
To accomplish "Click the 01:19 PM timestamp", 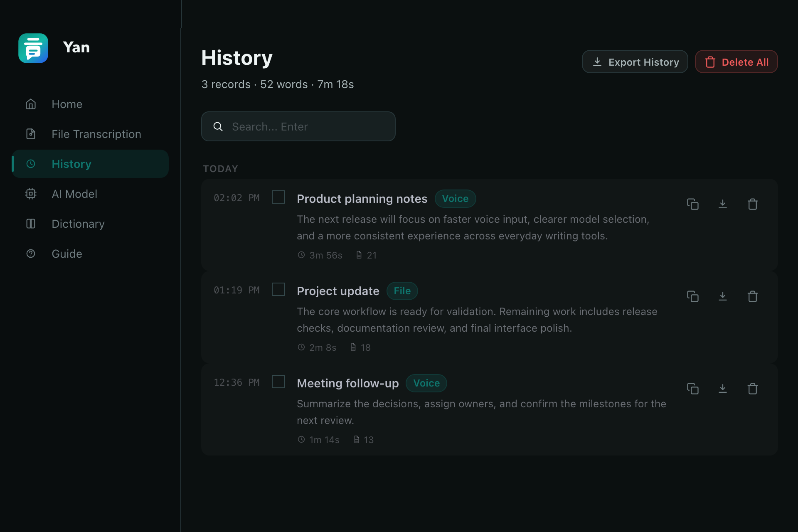I will (236, 290).
